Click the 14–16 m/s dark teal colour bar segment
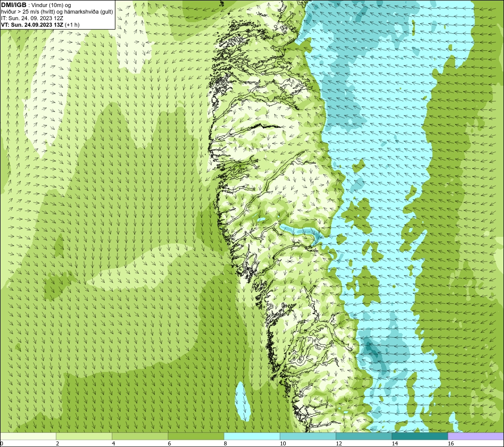Image resolution: width=504 pixels, height=447 pixels. [x=419, y=436]
